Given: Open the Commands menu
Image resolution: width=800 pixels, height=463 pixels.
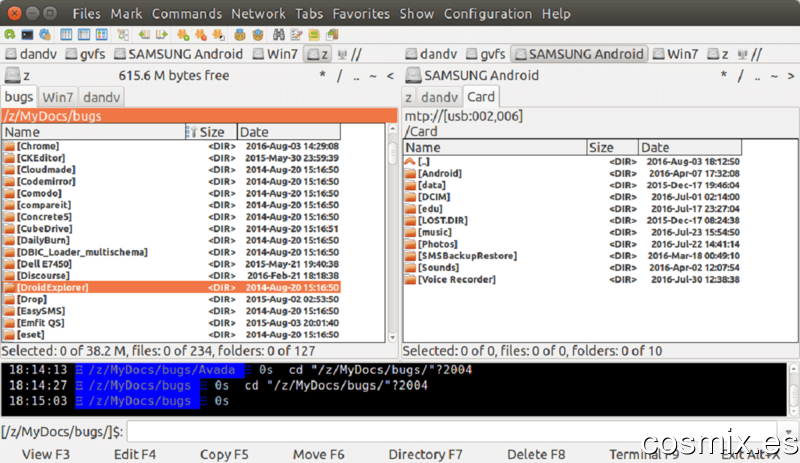Looking at the screenshot, I should point(187,14).
